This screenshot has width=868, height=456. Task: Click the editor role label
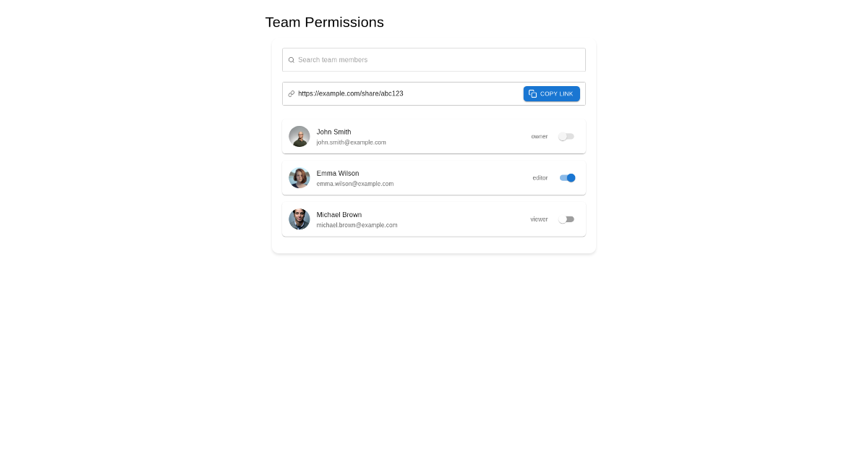tap(540, 178)
